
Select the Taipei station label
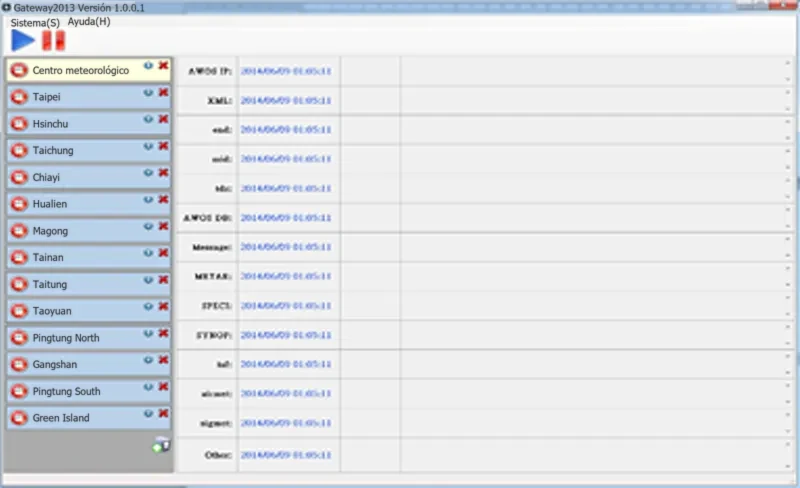[x=46, y=97]
